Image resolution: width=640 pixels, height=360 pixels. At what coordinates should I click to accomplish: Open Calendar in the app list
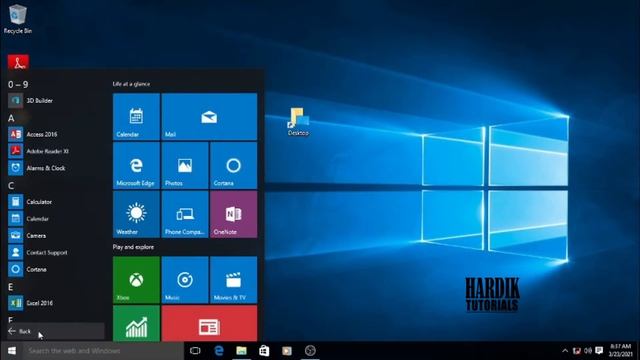[56, 219]
